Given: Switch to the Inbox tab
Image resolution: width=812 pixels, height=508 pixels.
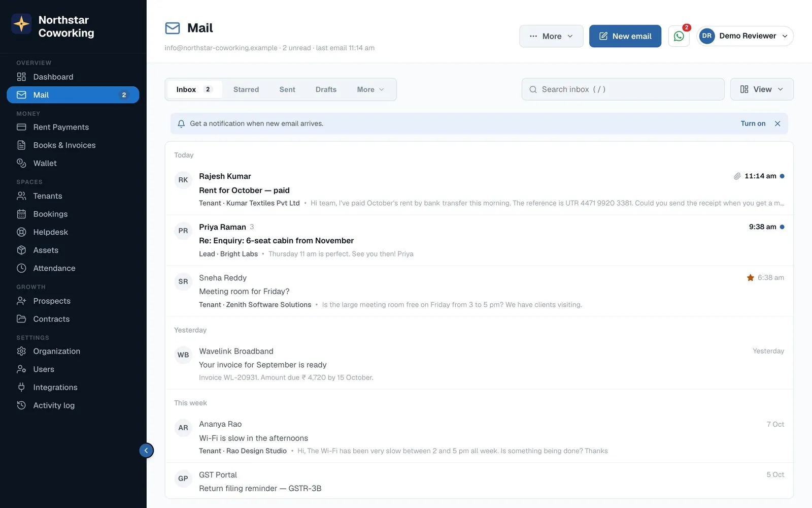Looking at the screenshot, I should coord(194,89).
